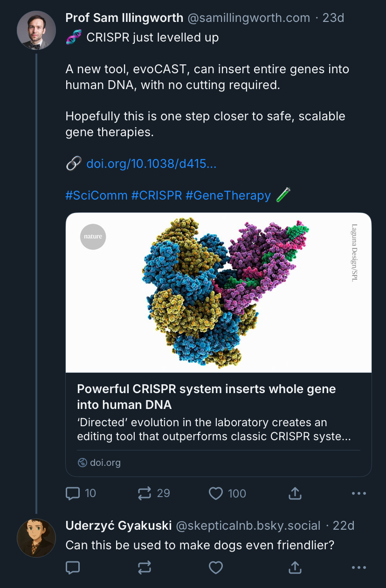View Uderzyć Gyakuski's avatar profile
This screenshot has height=588, width=386.
[36, 538]
